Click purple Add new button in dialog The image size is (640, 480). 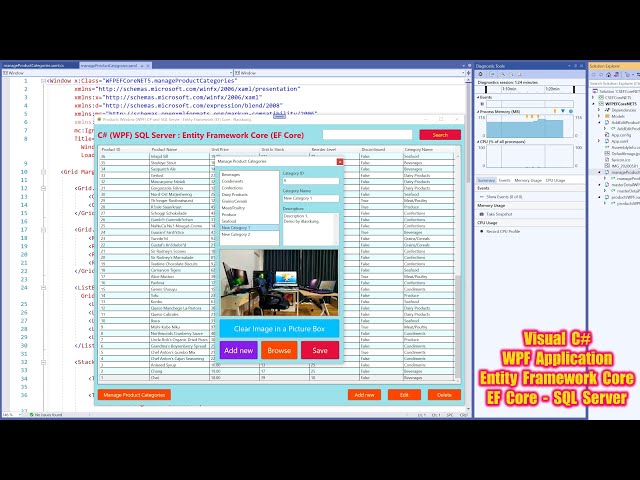click(238, 350)
